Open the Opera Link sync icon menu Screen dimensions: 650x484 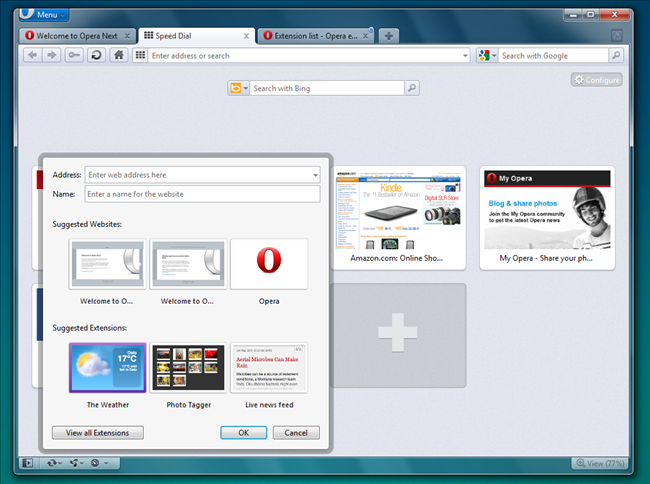54,463
